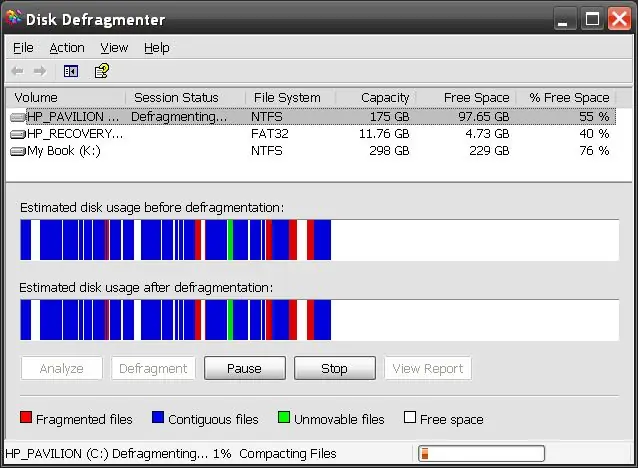Close the Disk Defragmenter window
This screenshot has height=468, width=638.
click(x=619, y=19)
